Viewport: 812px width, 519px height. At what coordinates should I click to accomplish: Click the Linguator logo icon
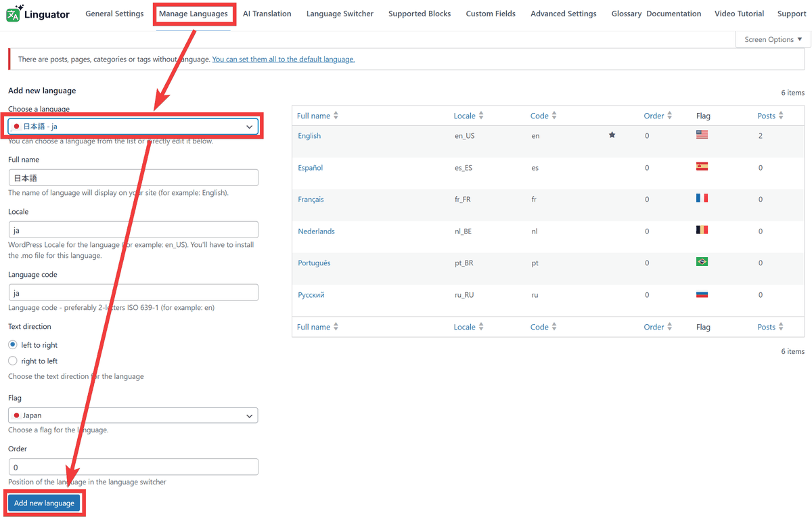15,13
